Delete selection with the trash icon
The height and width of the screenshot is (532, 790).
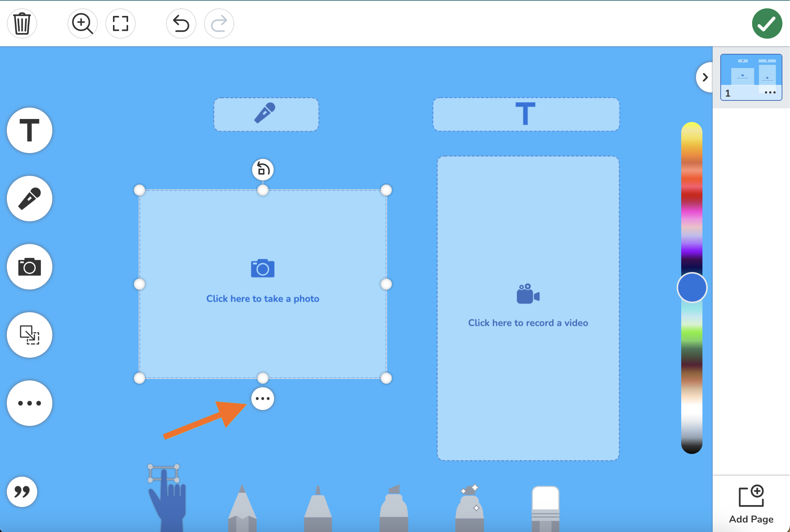click(x=22, y=23)
